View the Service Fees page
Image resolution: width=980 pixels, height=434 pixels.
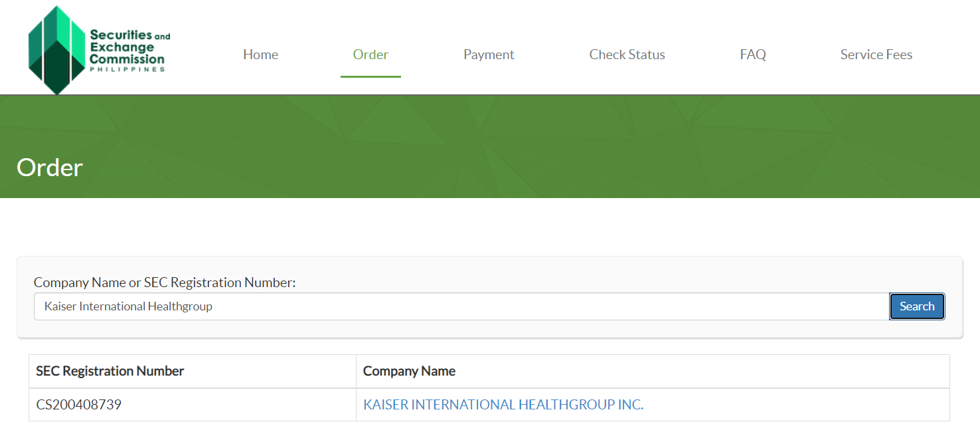[x=876, y=54]
